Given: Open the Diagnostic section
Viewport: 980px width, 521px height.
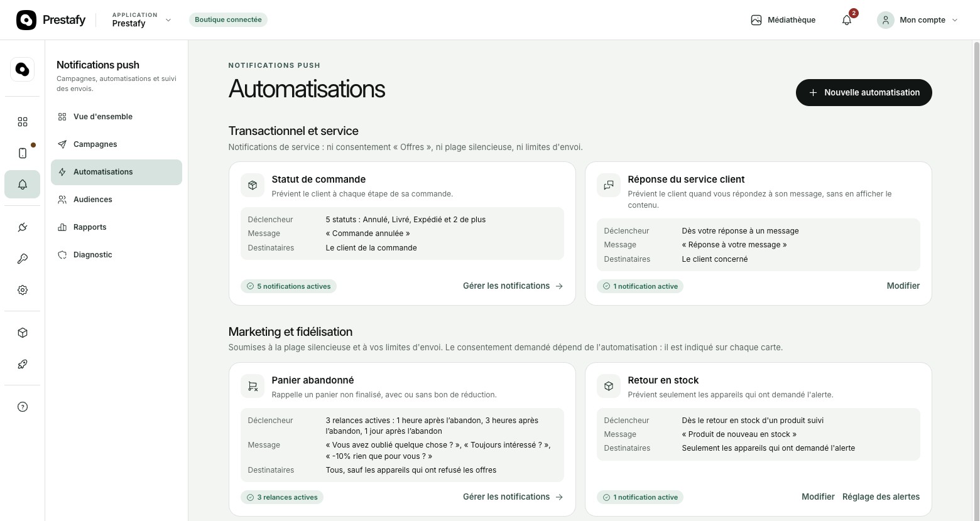Looking at the screenshot, I should coord(116,255).
